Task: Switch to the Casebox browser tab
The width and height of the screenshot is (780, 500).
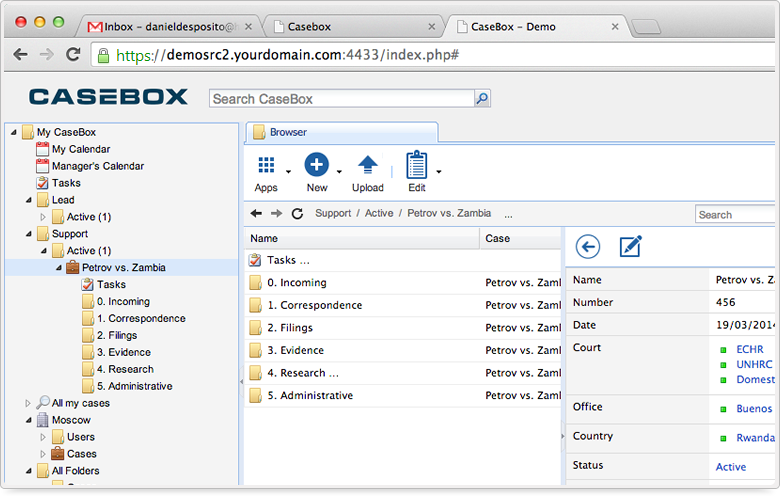Action: pos(353,27)
